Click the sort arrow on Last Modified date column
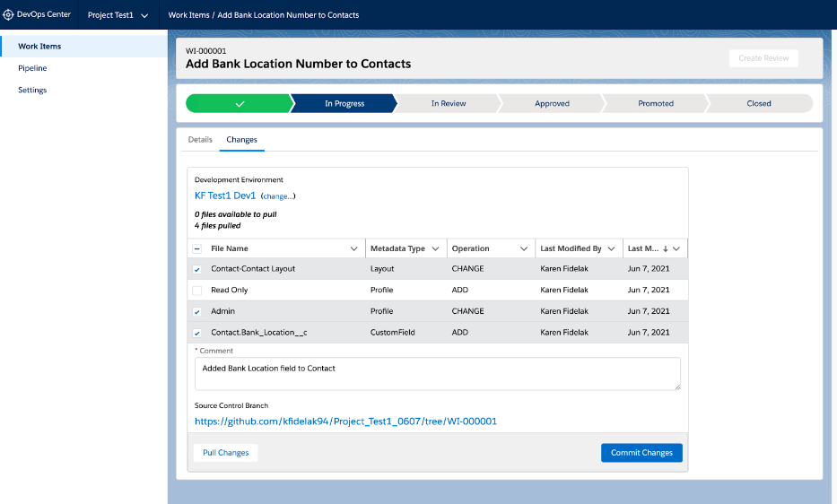837x504 pixels. 665,248
